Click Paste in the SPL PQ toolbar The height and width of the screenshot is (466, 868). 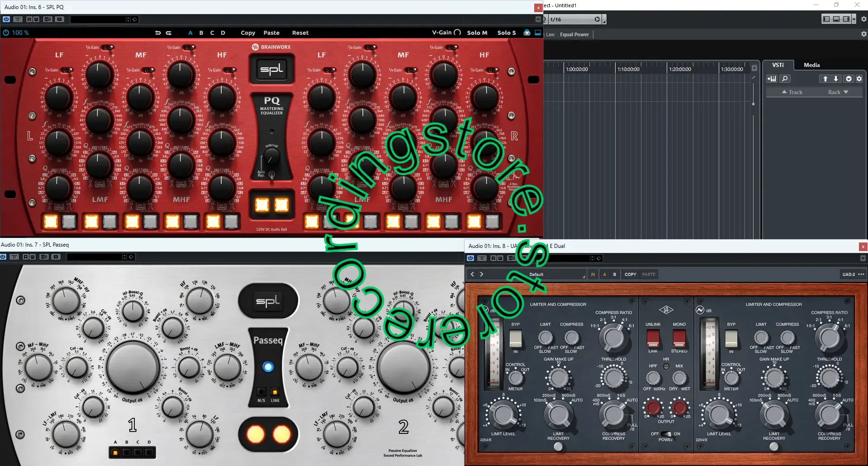(271, 33)
